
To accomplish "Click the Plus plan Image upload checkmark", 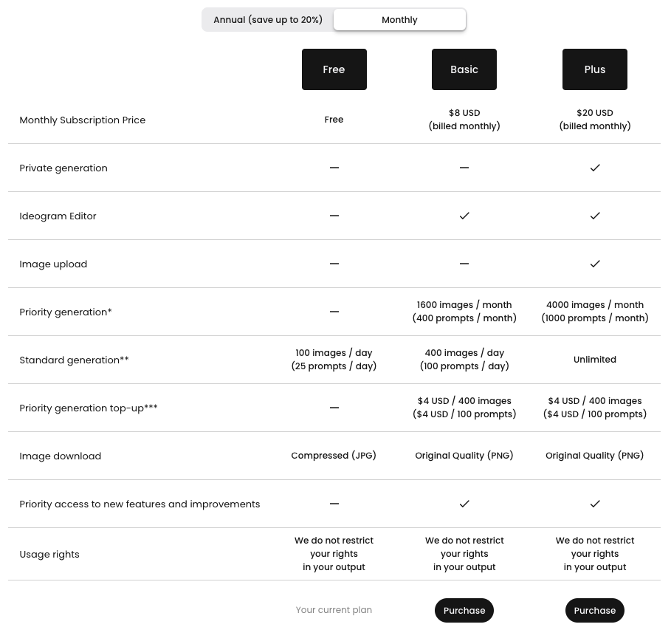I will tap(595, 264).
